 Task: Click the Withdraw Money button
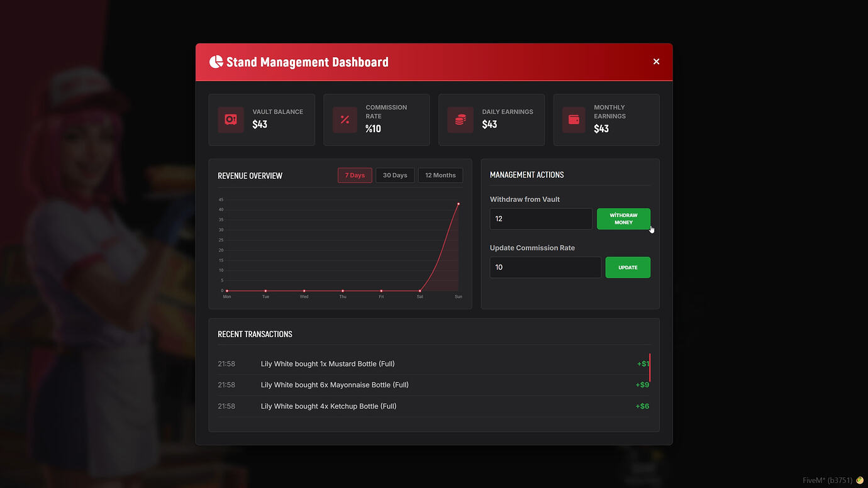point(623,219)
